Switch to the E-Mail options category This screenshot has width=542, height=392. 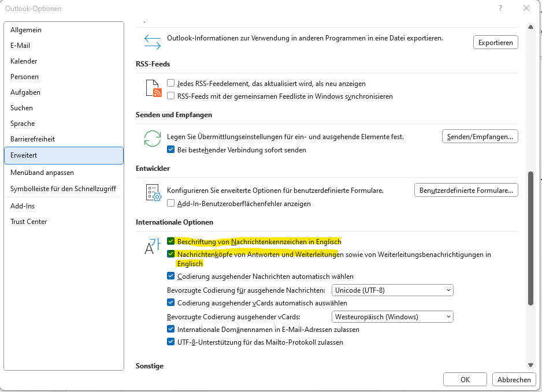click(64, 46)
